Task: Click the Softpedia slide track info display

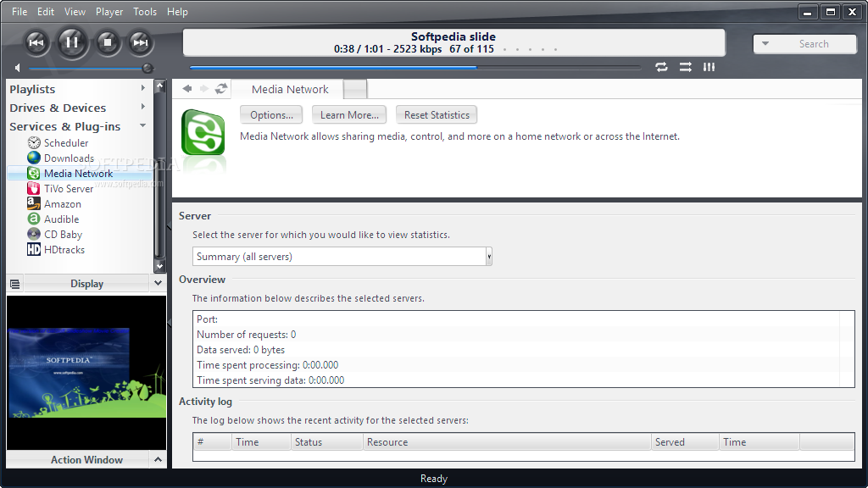Action: [x=454, y=42]
